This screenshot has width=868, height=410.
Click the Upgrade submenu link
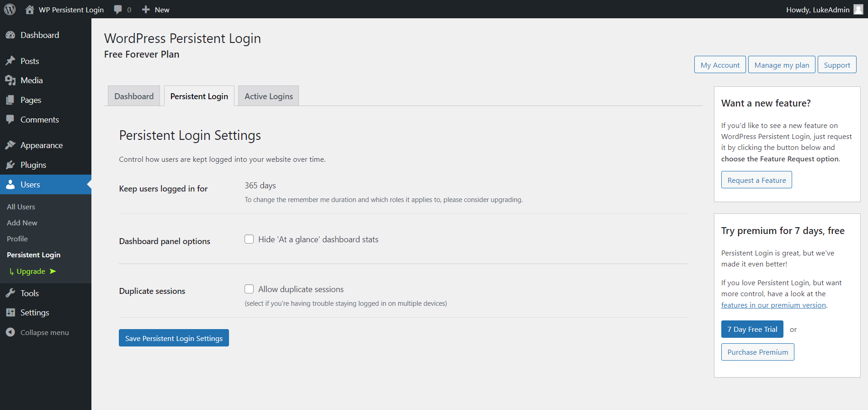pos(31,271)
